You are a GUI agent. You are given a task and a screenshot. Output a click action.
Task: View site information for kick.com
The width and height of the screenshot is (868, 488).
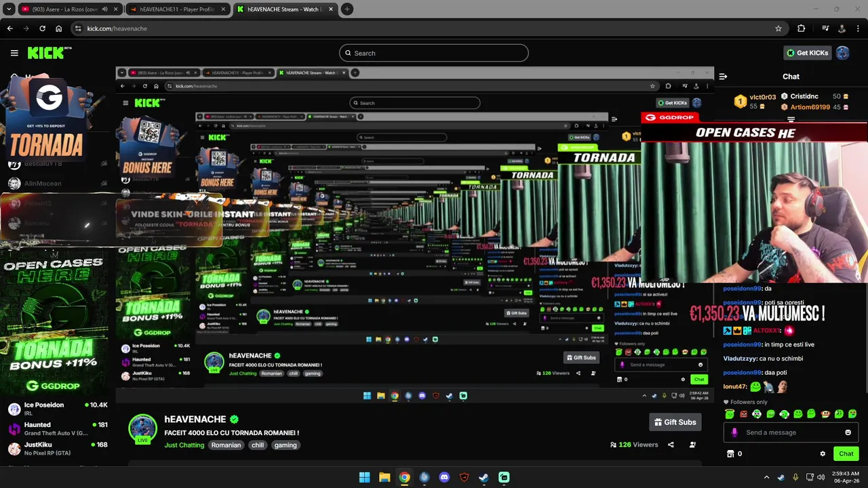coord(79,28)
